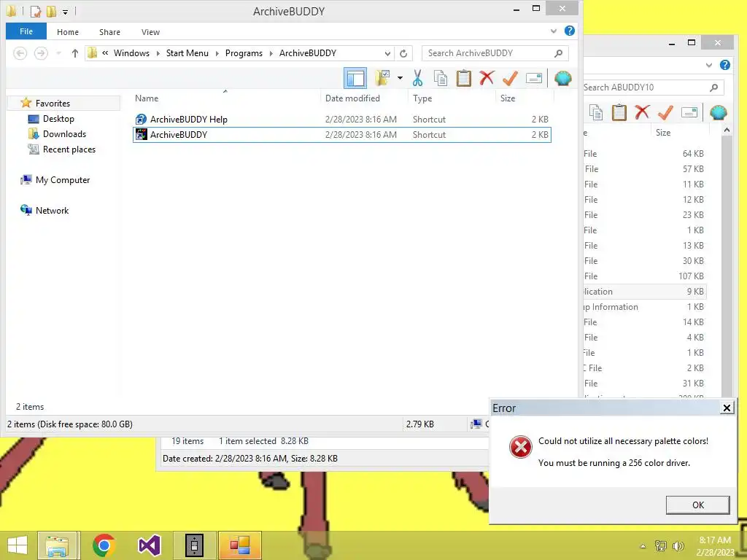Click the scroll up arrow in ABUDDY10
This screenshot has height=560, width=747.
coord(727,130)
